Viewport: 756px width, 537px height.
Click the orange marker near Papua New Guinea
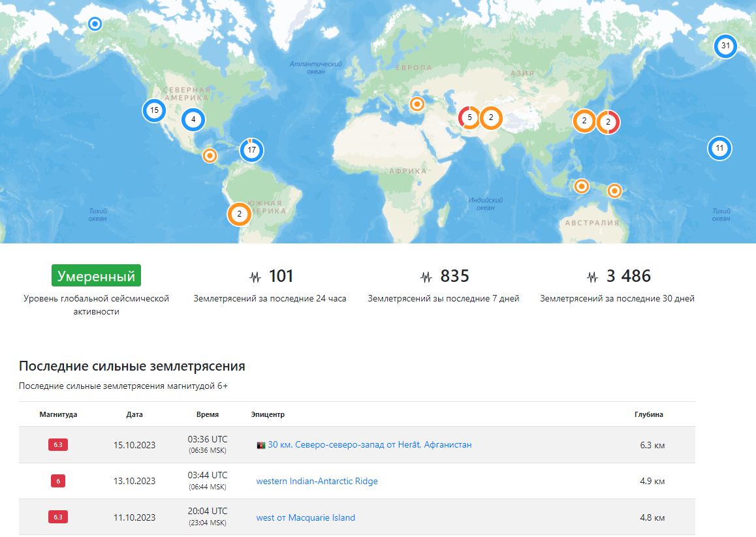click(x=614, y=191)
